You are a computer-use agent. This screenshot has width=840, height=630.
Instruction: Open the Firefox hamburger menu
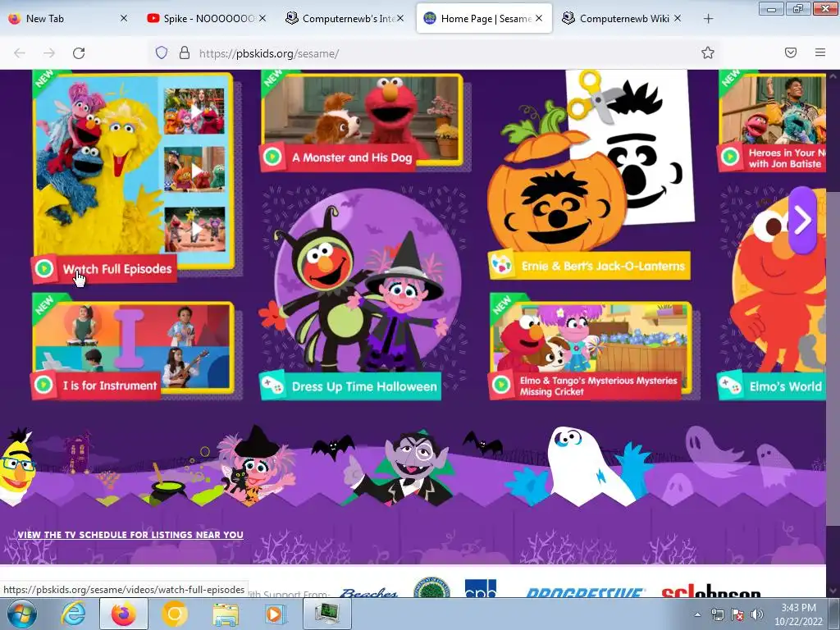tap(820, 52)
